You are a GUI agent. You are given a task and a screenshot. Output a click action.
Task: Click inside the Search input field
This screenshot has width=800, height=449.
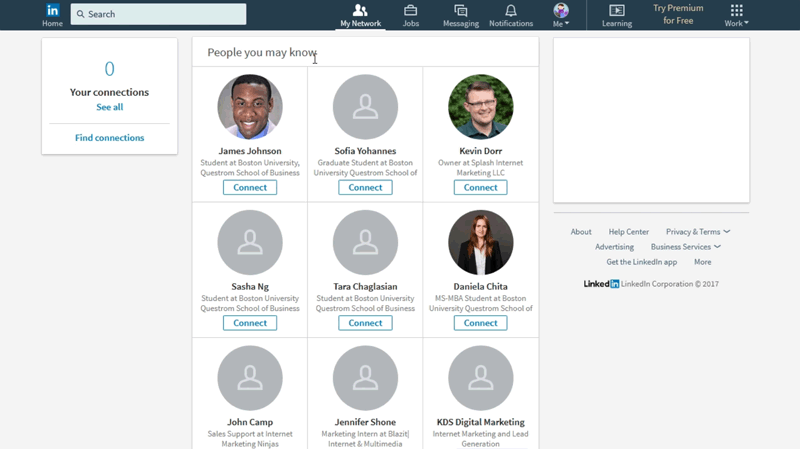(x=165, y=14)
